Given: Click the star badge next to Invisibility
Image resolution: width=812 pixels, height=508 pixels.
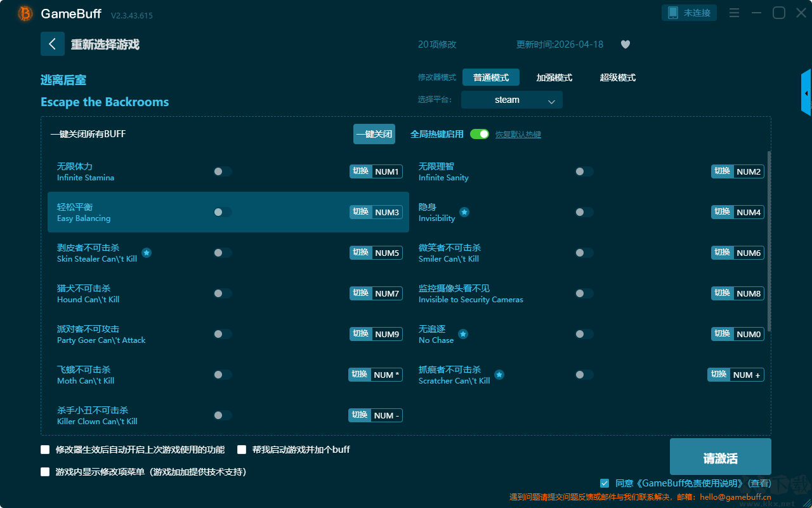Looking at the screenshot, I should tap(464, 212).
